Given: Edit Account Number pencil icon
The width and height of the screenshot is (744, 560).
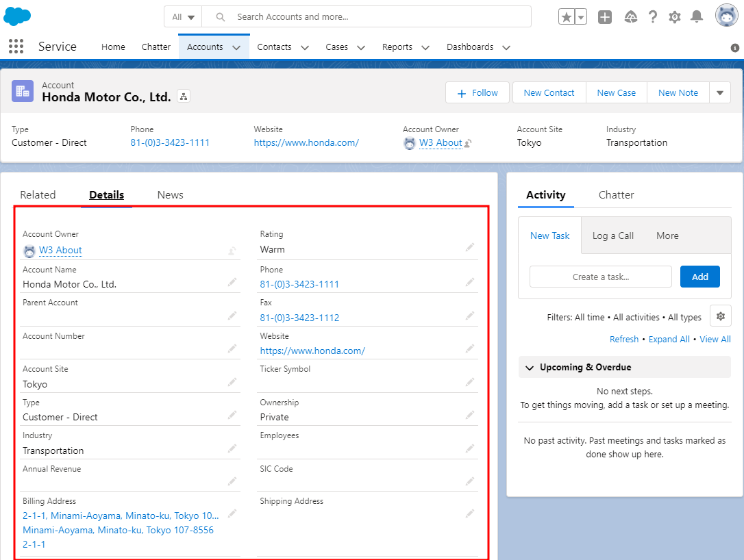Looking at the screenshot, I should click(232, 348).
